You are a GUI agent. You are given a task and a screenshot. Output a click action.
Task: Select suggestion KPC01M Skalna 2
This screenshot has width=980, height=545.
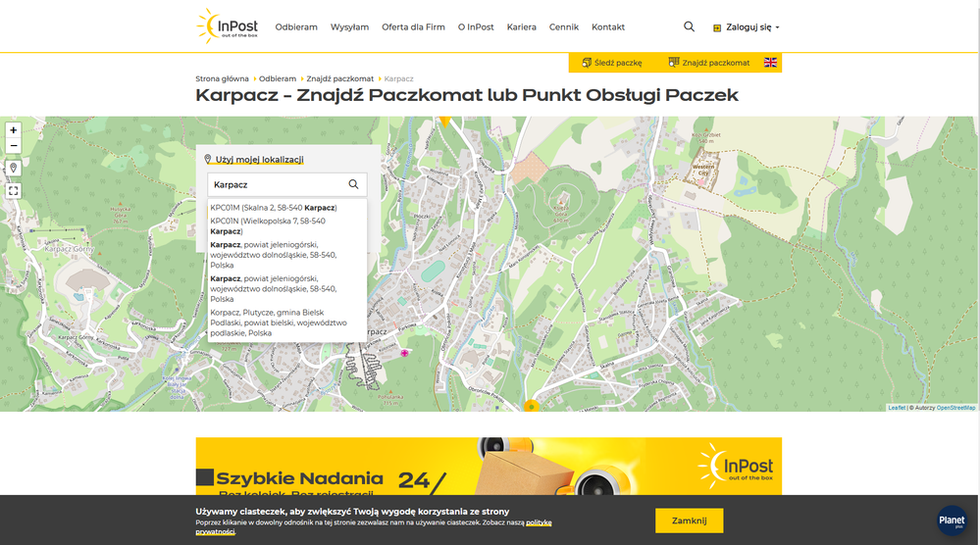pos(286,208)
